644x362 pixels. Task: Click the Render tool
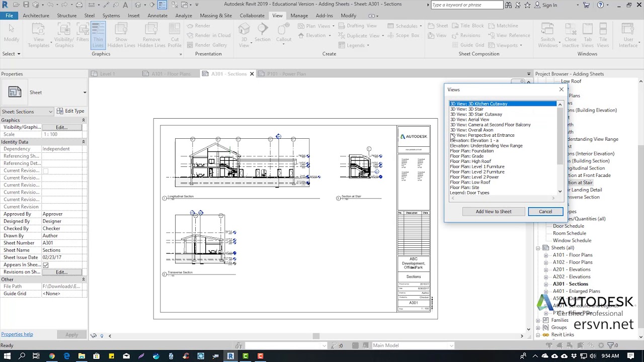(198, 26)
